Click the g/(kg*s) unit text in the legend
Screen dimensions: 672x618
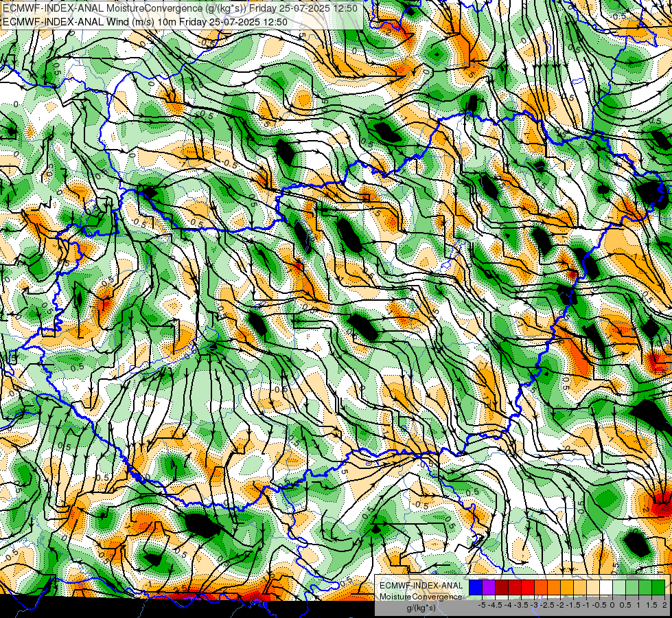pos(421,608)
